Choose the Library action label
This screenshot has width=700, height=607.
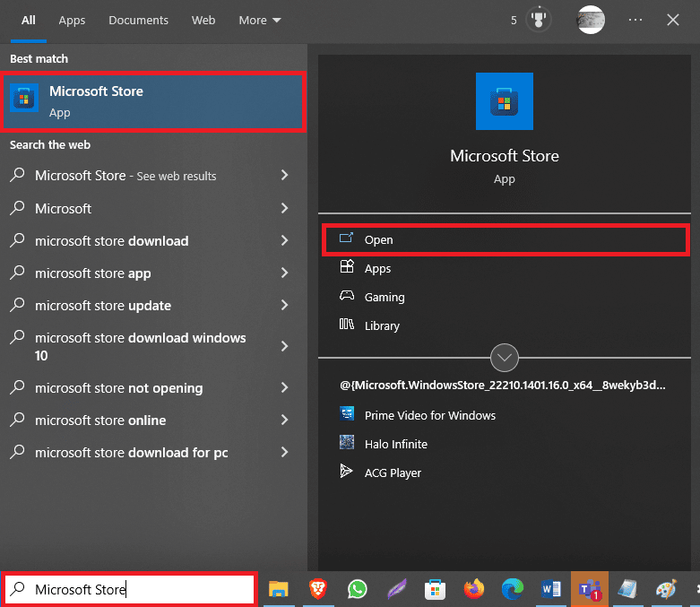tap(382, 325)
